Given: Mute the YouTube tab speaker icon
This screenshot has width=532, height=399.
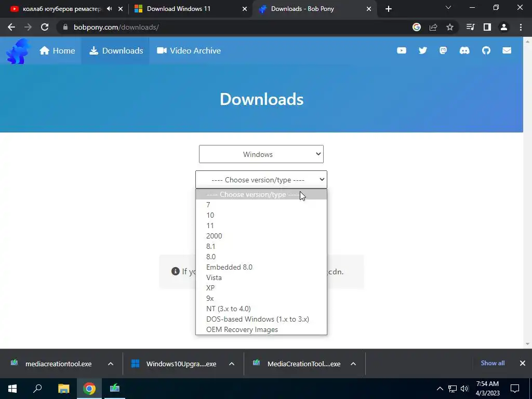Looking at the screenshot, I should [x=109, y=9].
